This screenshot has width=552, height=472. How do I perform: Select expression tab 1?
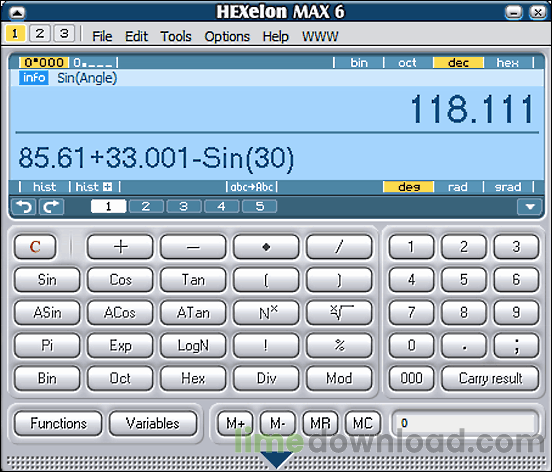coord(108,206)
